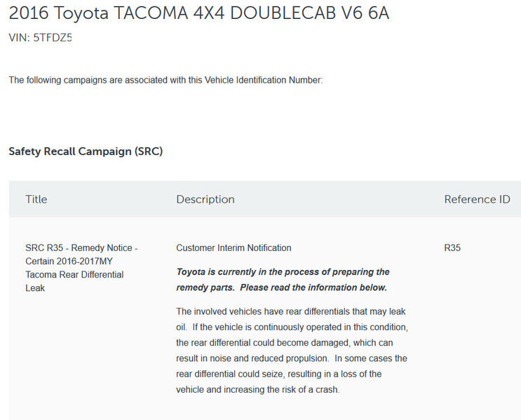Click 'Customer Interim Notification' text
Image resolution: width=521 pixels, height=420 pixels.
[x=234, y=248]
